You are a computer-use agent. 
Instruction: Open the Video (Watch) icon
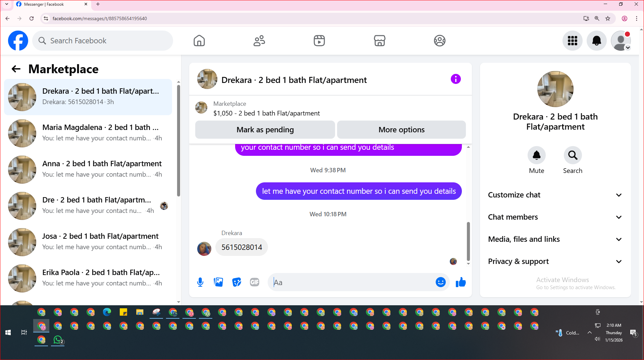(x=319, y=41)
